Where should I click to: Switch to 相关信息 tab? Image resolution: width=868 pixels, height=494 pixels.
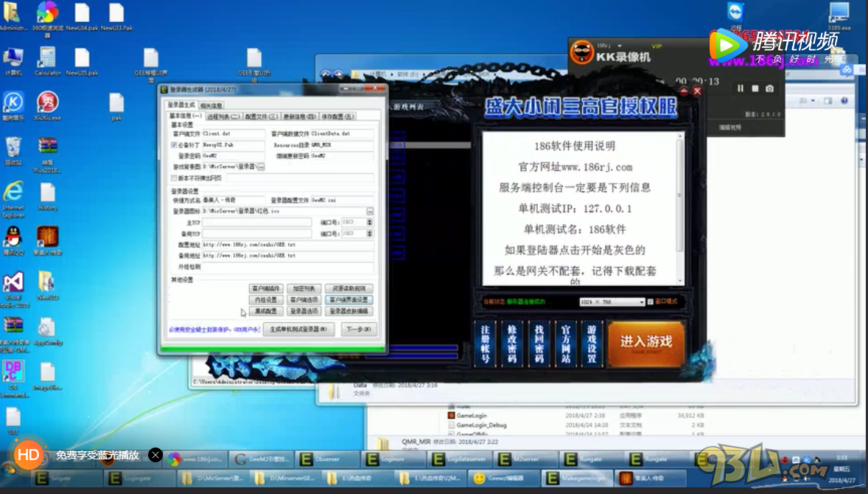coord(211,105)
